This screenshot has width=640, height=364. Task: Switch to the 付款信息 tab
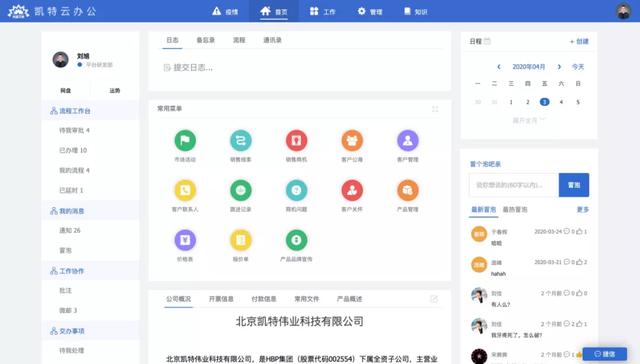pos(264,299)
